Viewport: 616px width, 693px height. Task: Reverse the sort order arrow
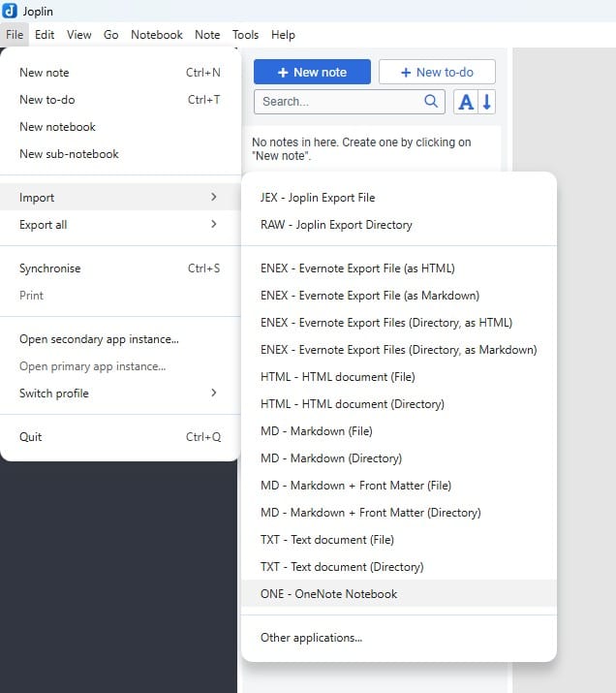click(487, 102)
